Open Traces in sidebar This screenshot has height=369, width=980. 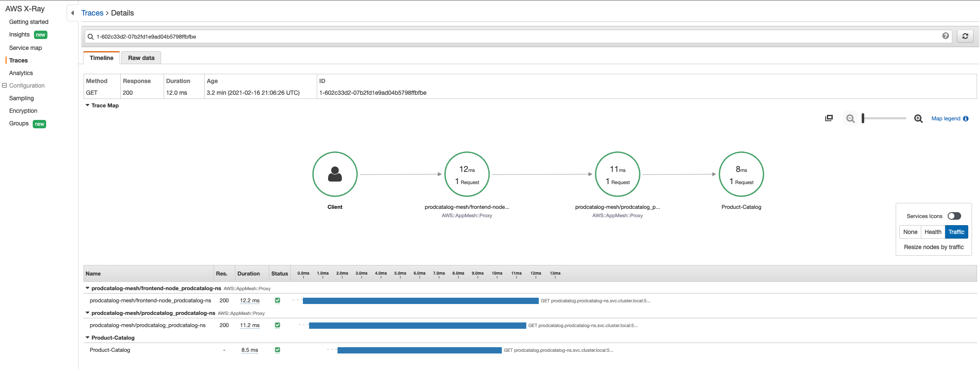18,60
